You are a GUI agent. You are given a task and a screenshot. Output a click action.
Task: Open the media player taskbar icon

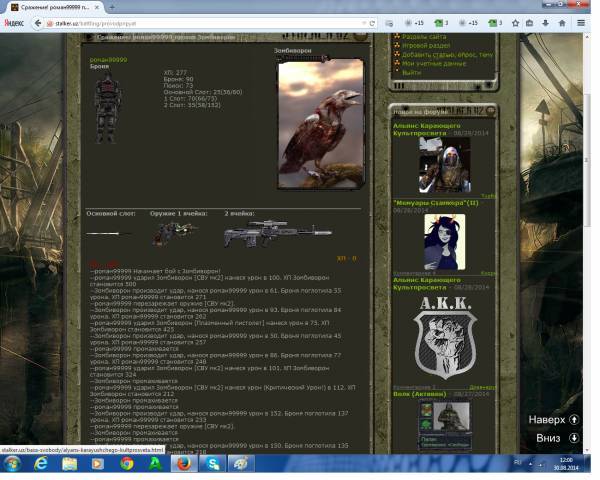(x=98, y=464)
